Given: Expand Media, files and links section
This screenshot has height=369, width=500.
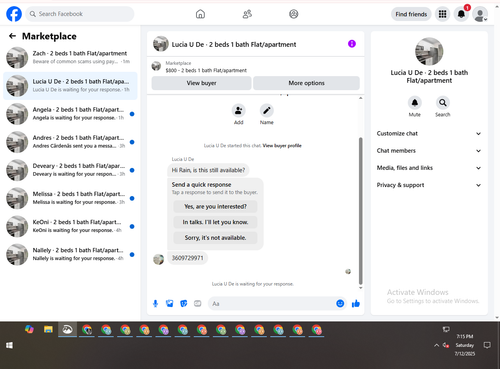Looking at the screenshot, I should tap(429, 168).
